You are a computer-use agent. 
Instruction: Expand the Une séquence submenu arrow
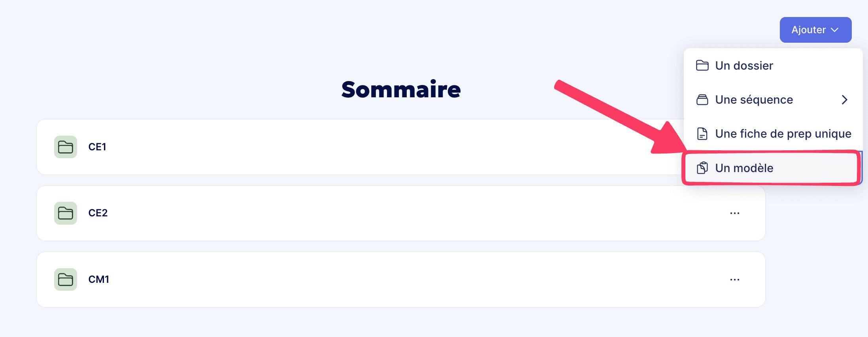[x=845, y=99]
